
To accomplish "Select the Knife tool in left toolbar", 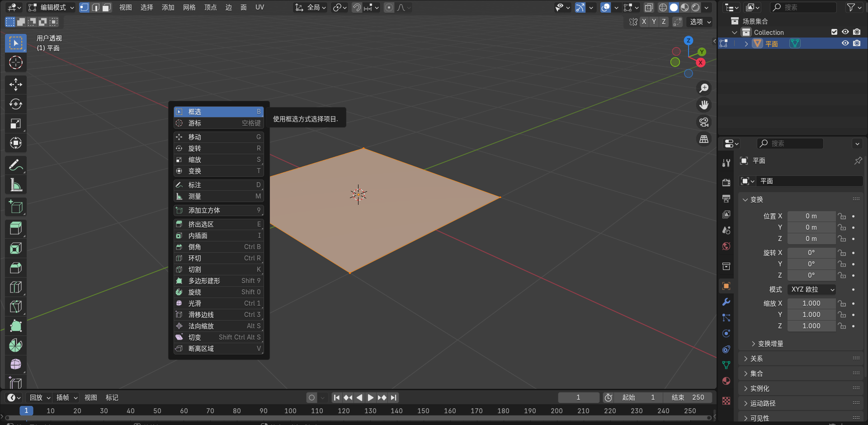I will [x=16, y=307].
